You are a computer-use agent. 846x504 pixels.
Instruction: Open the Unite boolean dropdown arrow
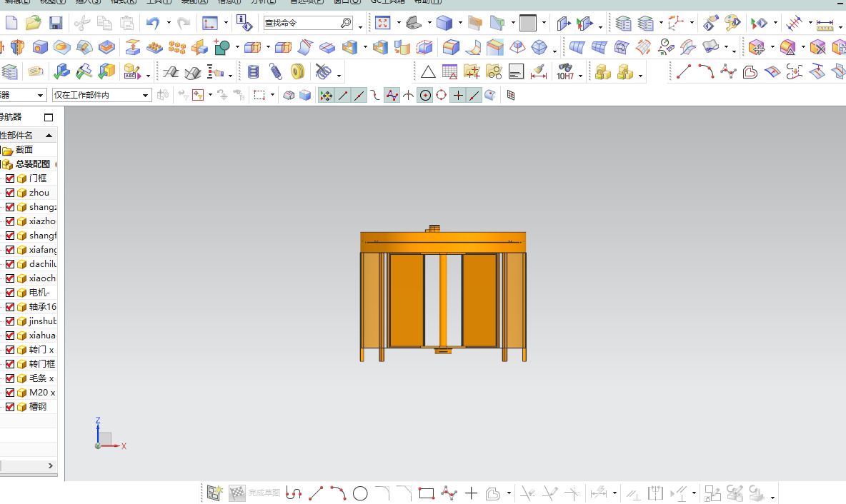point(237,47)
